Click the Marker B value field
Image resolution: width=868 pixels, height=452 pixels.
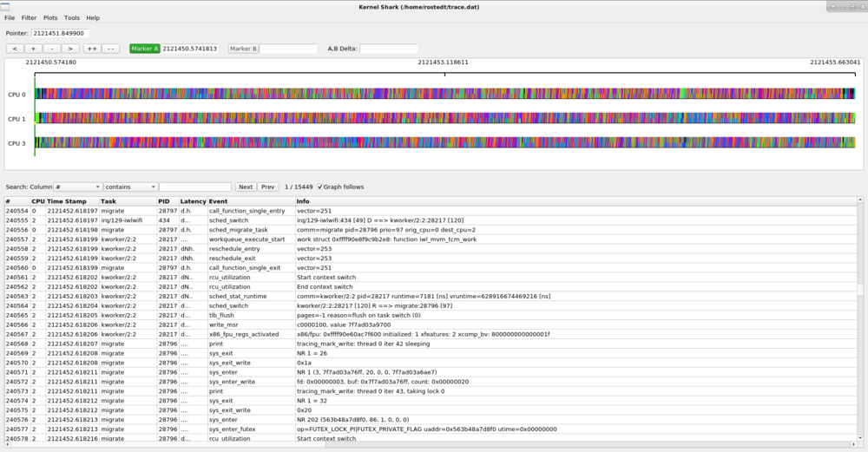[x=288, y=49]
